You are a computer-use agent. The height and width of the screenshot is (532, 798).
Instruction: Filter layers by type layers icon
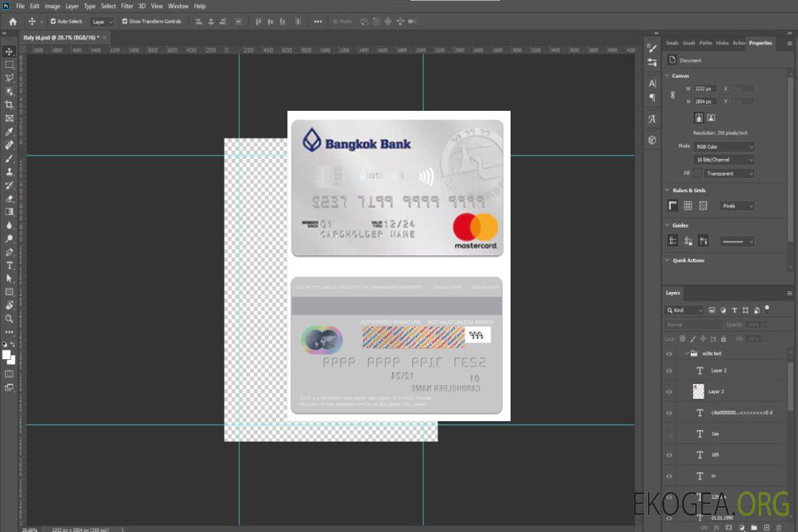pyautogui.click(x=734, y=310)
